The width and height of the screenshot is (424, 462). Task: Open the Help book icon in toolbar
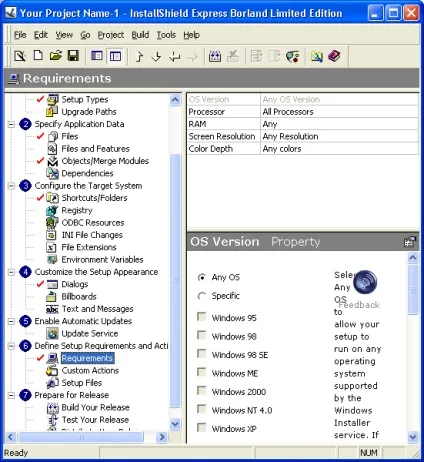click(x=334, y=56)
